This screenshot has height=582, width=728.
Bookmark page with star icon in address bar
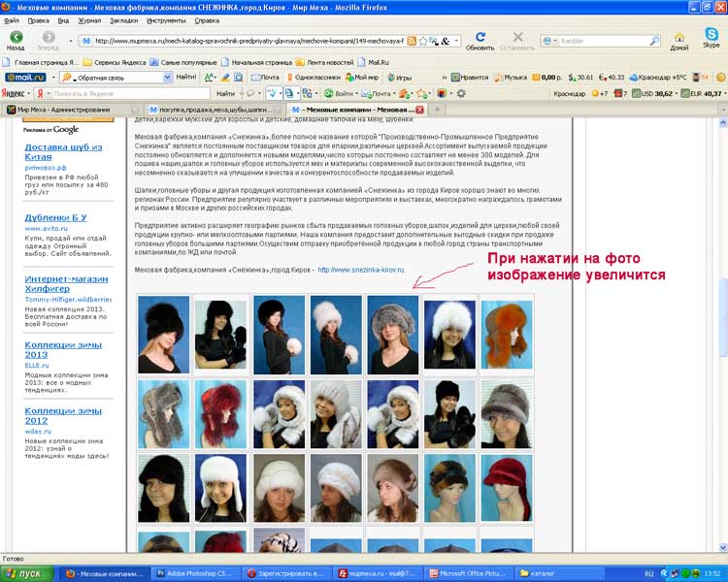[x=423, y=41]
